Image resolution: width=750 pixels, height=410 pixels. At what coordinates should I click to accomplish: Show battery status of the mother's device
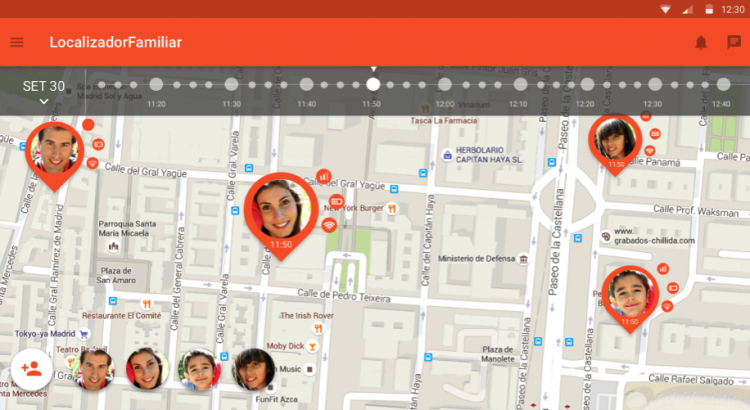coord(336,201)
